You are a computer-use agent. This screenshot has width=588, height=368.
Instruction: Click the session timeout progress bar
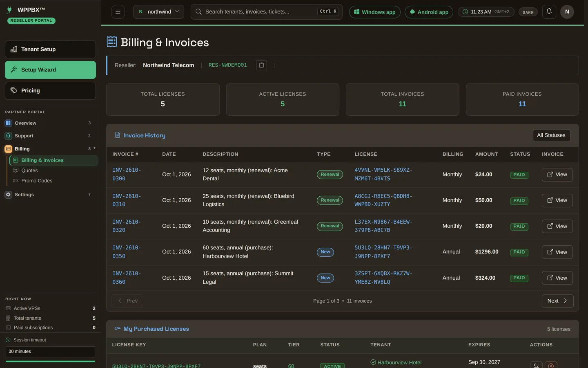51,361
